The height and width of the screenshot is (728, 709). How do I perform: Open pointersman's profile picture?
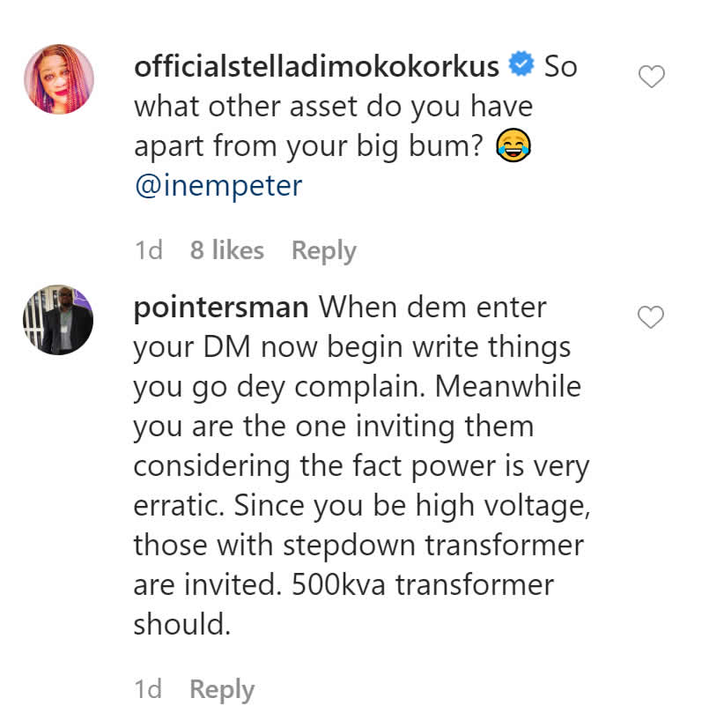point(58,319)
